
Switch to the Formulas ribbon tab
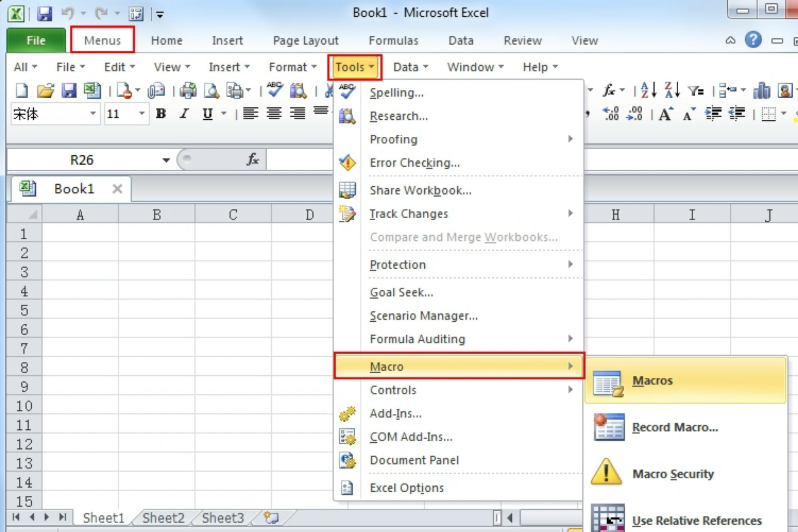[x=394, y=40]
